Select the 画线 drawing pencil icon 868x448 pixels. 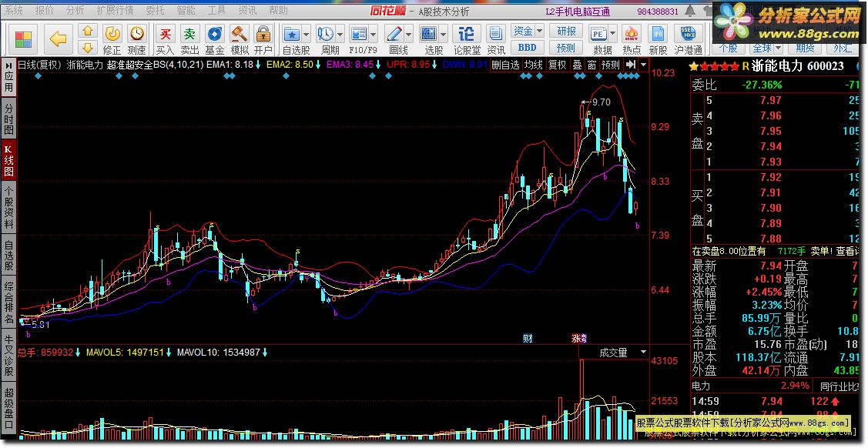tap(394, 35)
